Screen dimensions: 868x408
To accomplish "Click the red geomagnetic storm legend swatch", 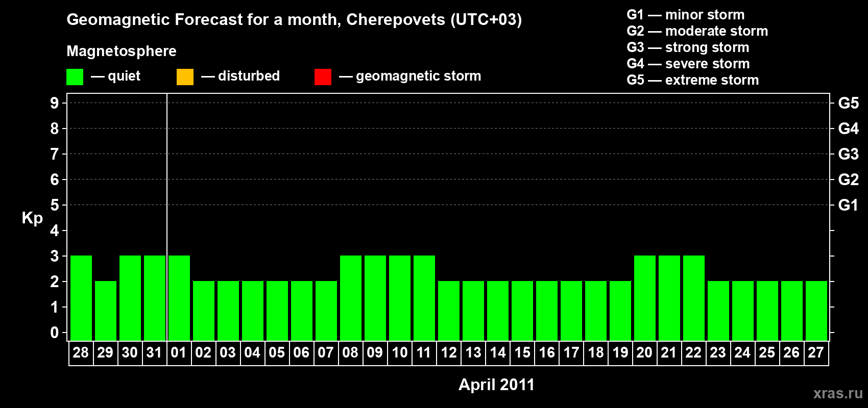I will coord(323,77).
